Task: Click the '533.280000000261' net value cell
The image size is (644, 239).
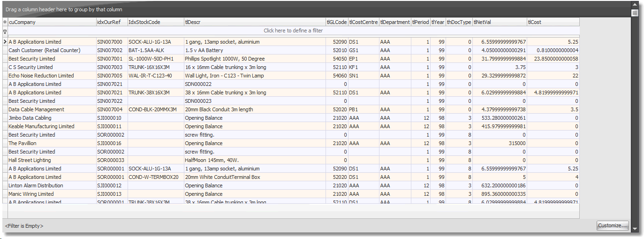Action: point(500,118)
